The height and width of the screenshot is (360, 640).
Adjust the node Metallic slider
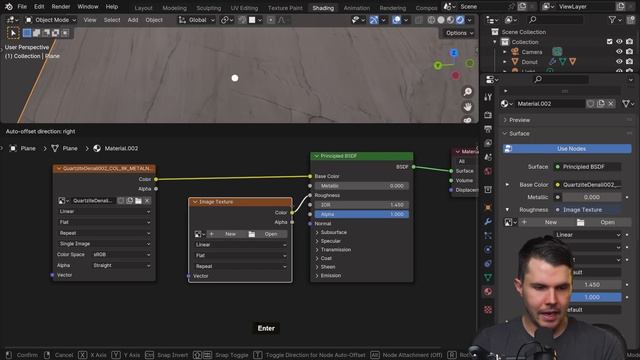(x=362, y=186)
